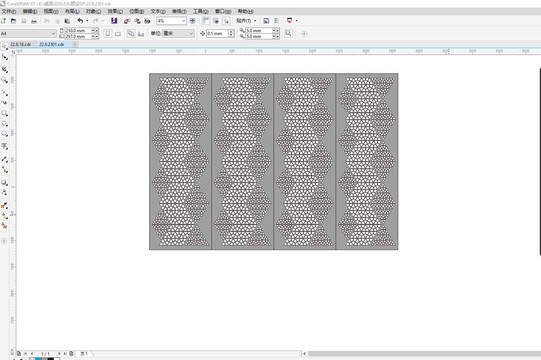Screen dimensions: 541x360
Task: Add new document tab with plus button
Action: (x=75, y=44)
